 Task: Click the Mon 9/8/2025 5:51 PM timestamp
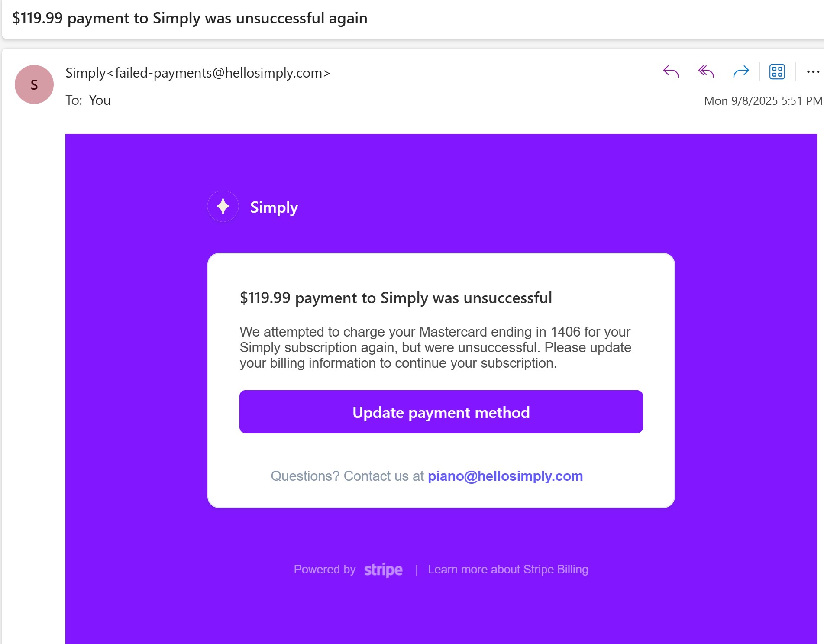click(763, 101)
